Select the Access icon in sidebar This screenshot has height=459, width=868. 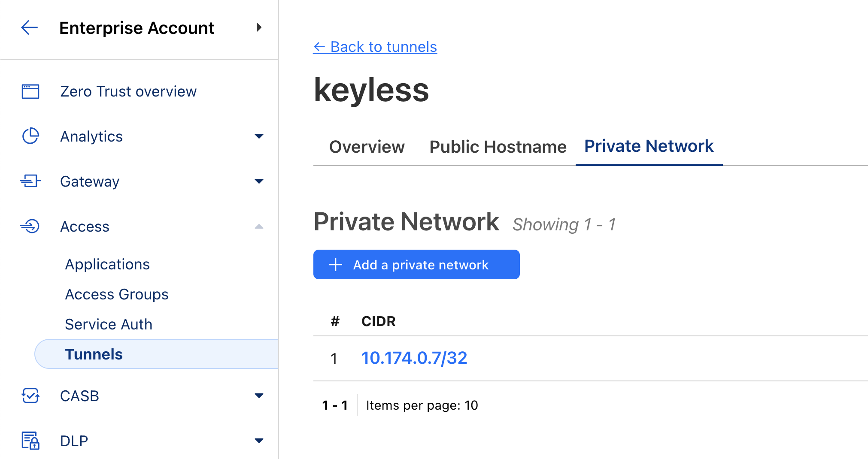(x=29, y=226)
